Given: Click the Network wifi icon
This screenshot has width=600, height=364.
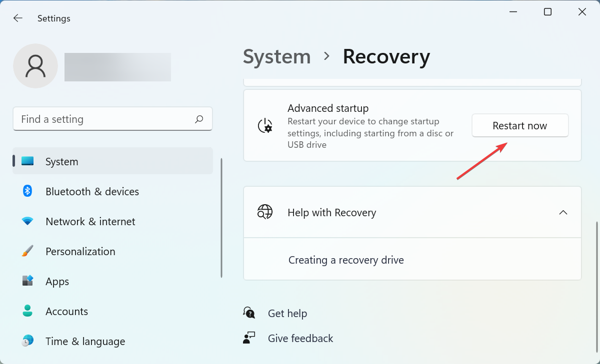Looking at the screenshot, I should click(x=27, y=221).
